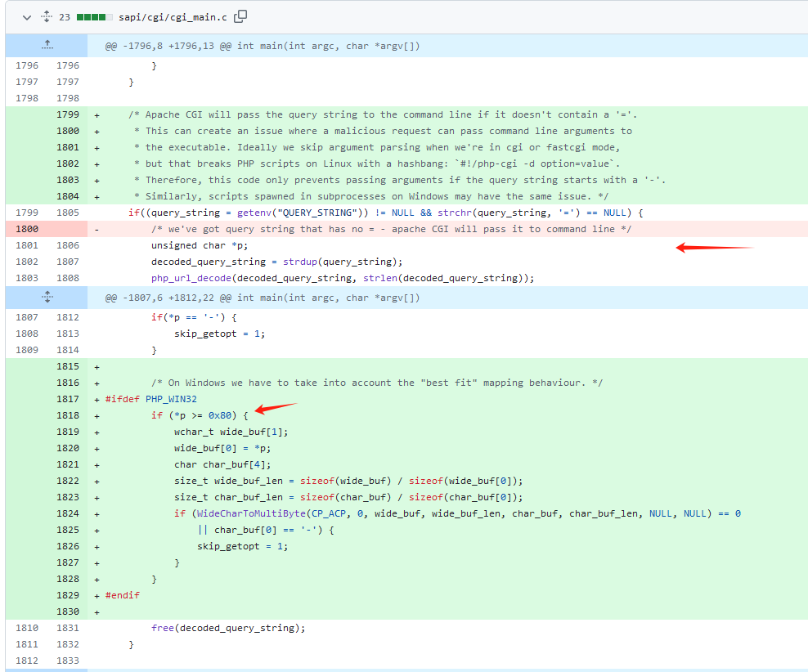The width and height of the screenshot is (808, 672).
Task: Click the plus marker on line 1815
Action: [x=97, y=367]
